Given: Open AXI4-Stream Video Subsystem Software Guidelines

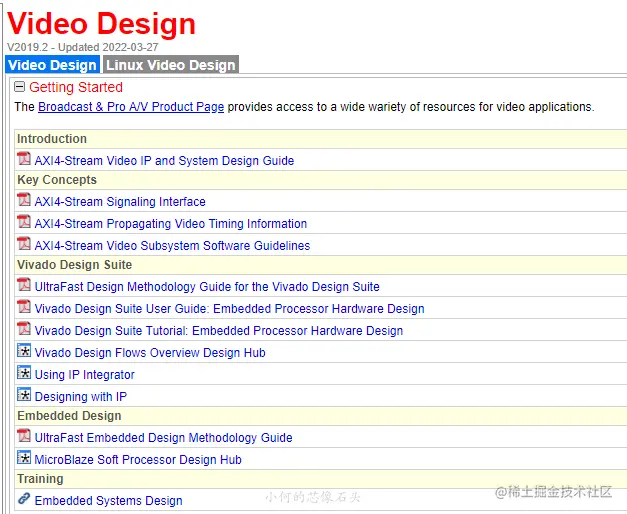Looking at the screenshot, I should pos(172,246).
